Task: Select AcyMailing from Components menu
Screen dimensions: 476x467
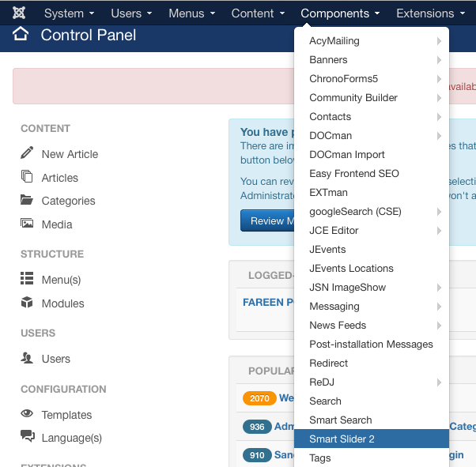Action: click(x=372, y=41)
